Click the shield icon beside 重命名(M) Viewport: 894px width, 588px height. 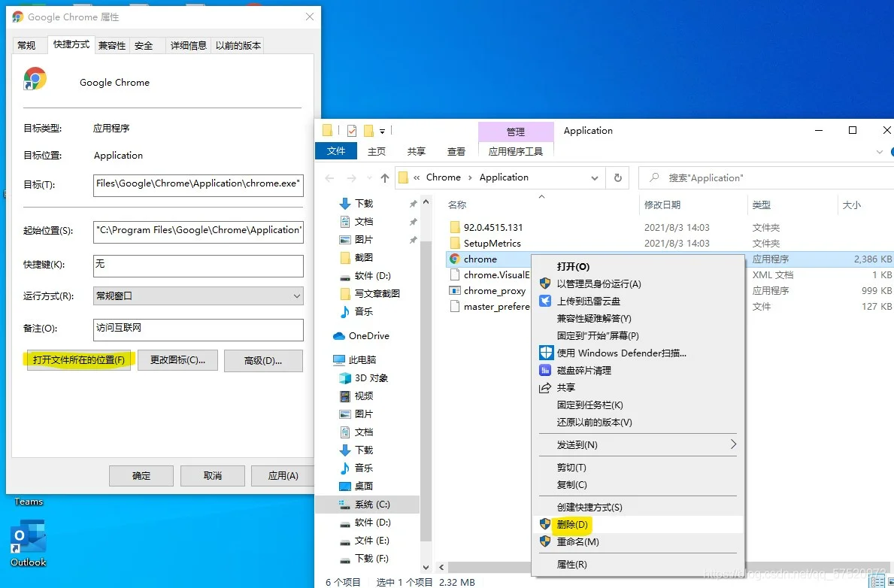tap(545, 541)
